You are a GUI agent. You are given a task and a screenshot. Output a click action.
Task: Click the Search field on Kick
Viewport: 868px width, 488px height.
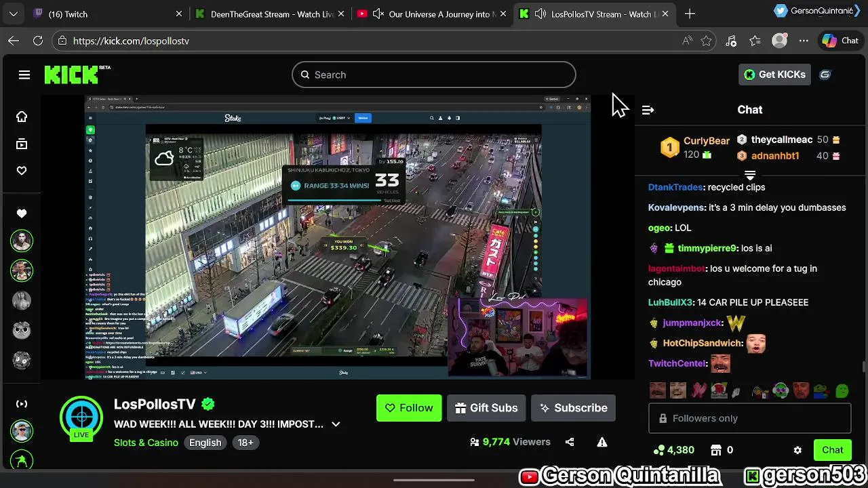click(x=434, y=75)
